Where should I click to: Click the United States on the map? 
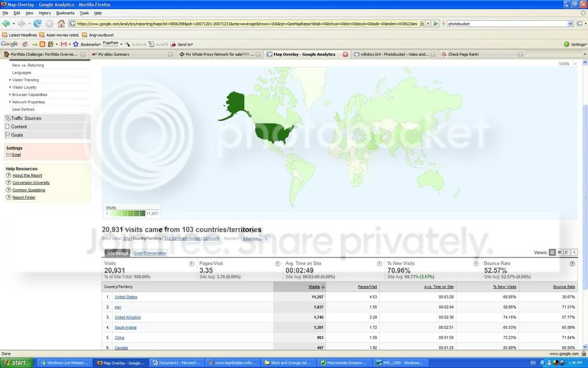click(x=273, y=133)
